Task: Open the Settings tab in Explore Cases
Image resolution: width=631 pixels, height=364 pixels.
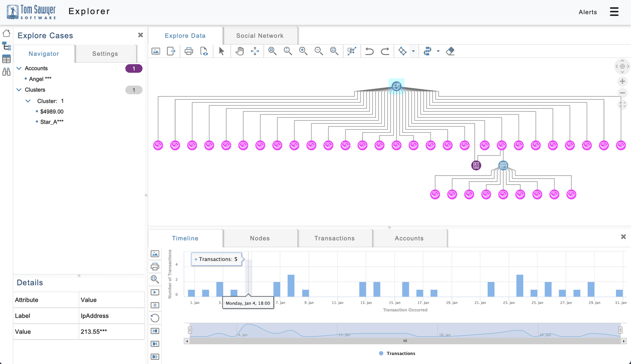Action: click(x=105, y=54)
